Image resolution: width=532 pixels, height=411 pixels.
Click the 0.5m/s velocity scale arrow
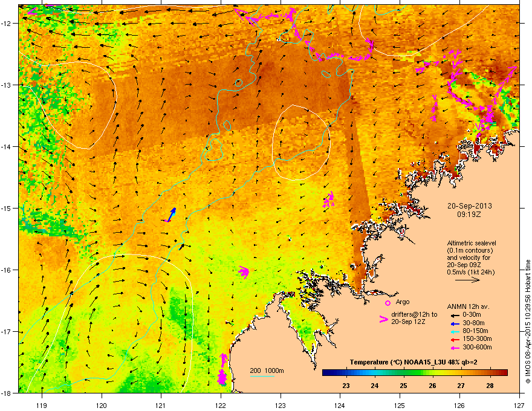point(467,280)
